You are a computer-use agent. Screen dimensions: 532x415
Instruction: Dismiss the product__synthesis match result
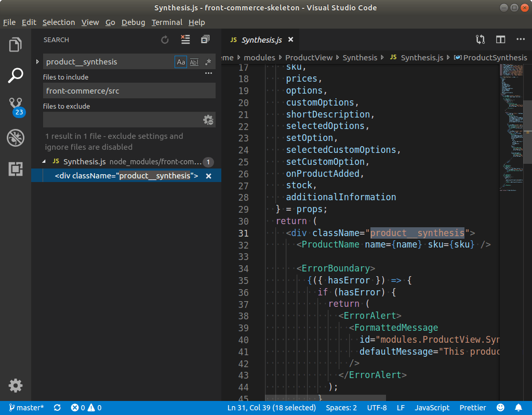coord(209,176)
